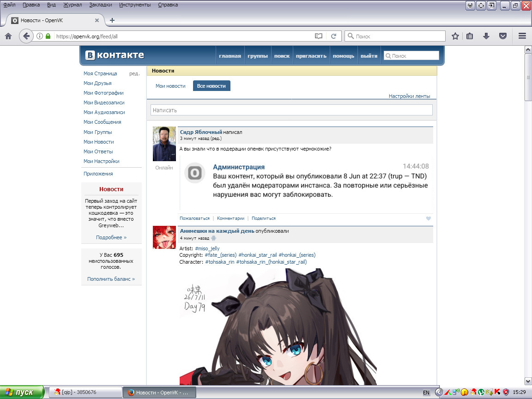This screenshot has height=399, width=532.
Task: Open the Файл menu
Action: tap(9, 5)
